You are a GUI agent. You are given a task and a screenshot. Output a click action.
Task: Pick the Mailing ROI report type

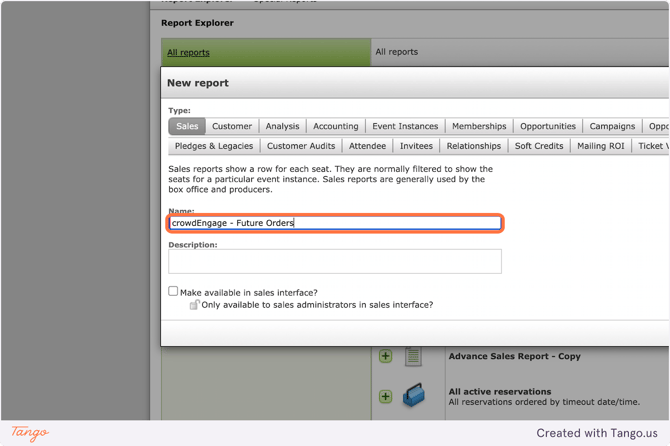point(600,146)
